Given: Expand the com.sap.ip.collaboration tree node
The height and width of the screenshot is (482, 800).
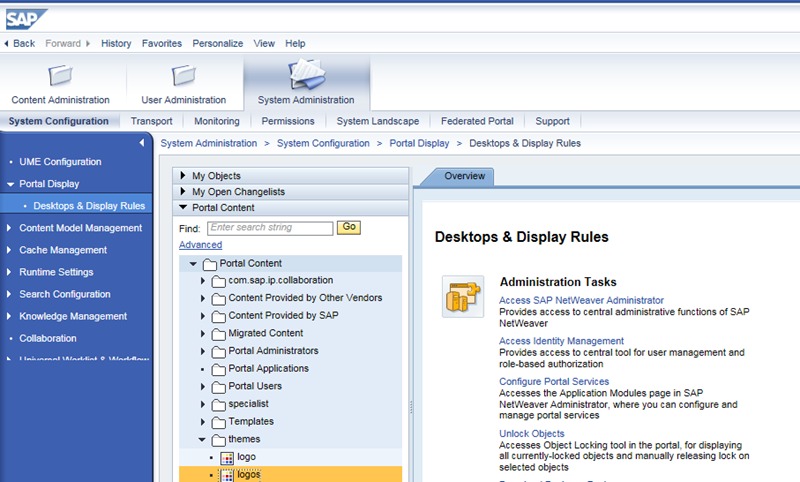Looking at the screenshot, I should pyautogui.click(x=203, y=281).
